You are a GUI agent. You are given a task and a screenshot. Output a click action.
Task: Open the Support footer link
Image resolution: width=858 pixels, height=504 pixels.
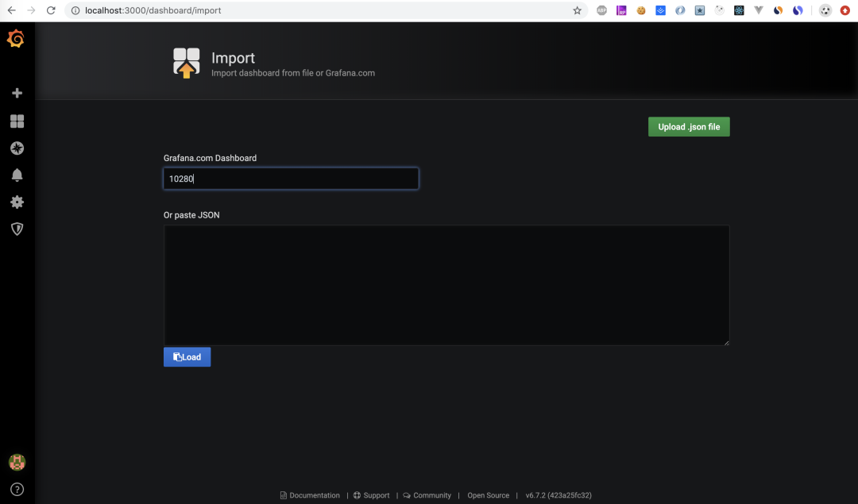coord(372,495)
